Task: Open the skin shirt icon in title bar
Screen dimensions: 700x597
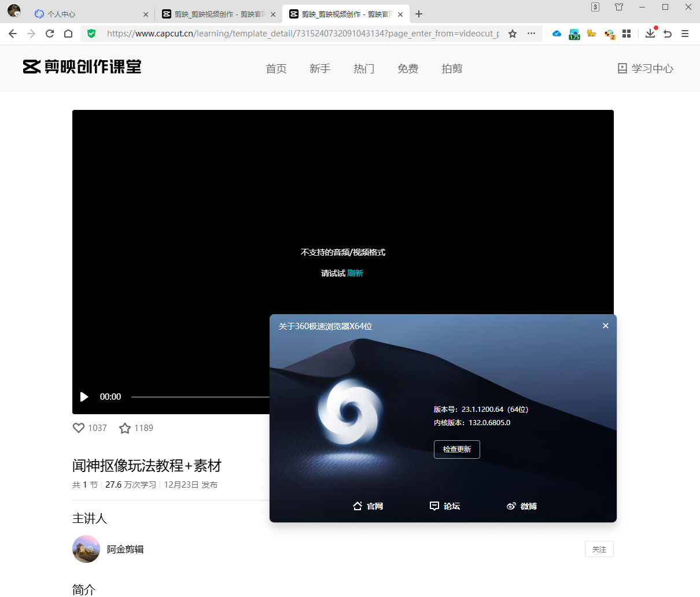Action: pyautogui.click(x=619, y=7)
